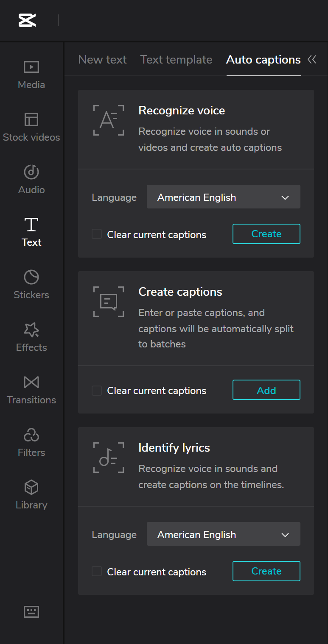The width and height of the screenshot is (328, 644).
Task: Select the Audio sidebar icon
Action: pos(31,179)
